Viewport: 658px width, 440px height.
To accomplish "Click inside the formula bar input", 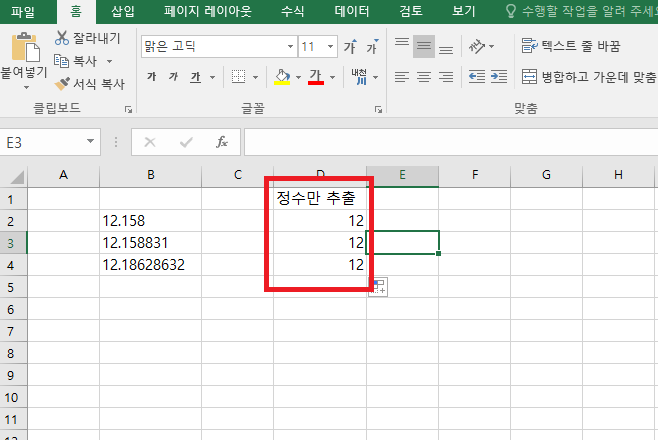I will coord(451,143).
